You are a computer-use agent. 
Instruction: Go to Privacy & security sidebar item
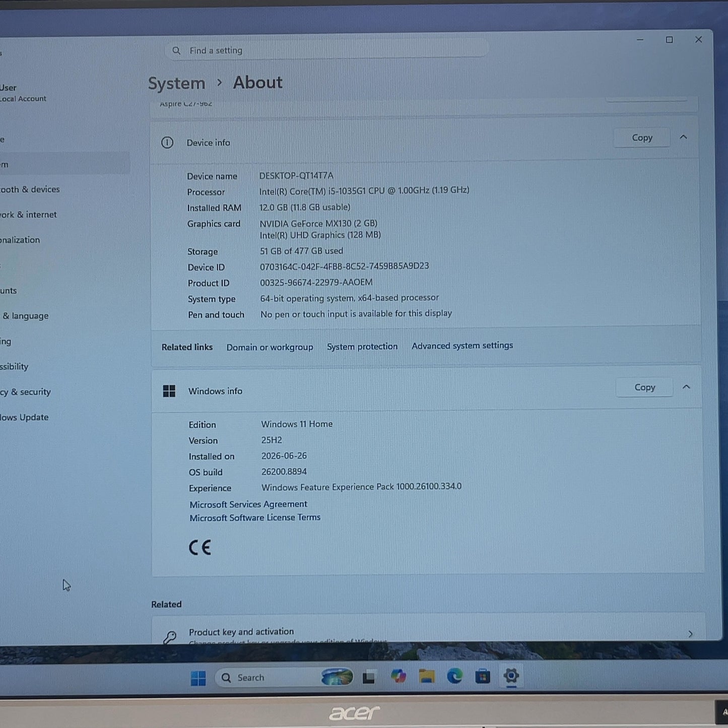coord(25,392)
